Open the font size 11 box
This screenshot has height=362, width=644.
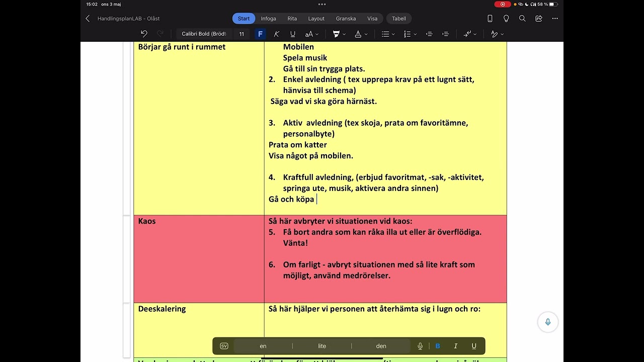pyautogui.click(x=242, y=34)
